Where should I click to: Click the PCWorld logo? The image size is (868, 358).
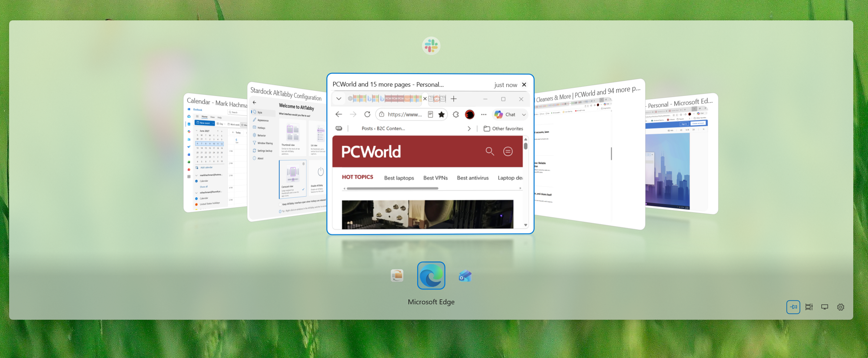pos(371,152)
